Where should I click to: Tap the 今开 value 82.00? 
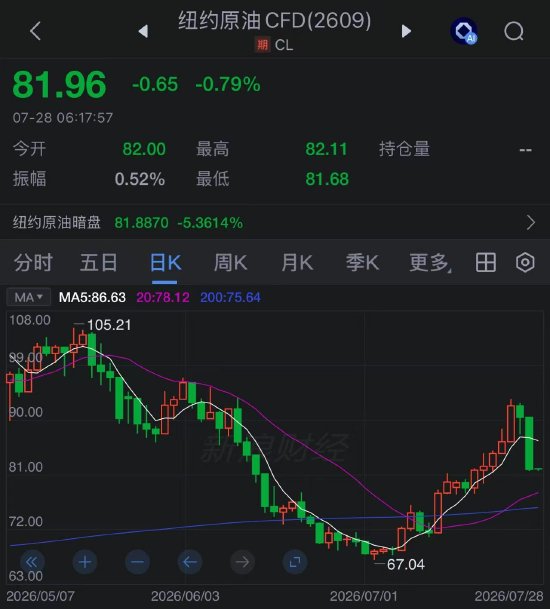(x=144, y=149)
